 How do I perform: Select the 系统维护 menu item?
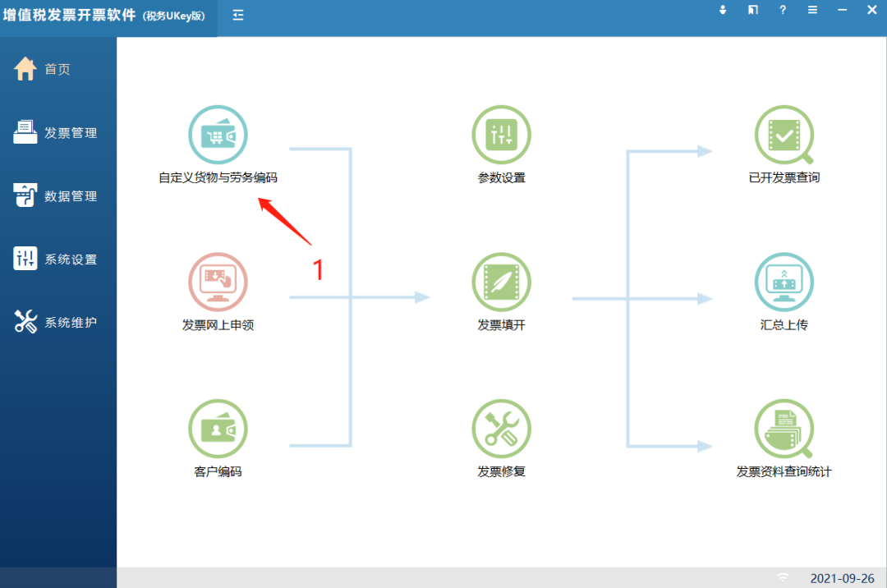(x=71, y=323)
